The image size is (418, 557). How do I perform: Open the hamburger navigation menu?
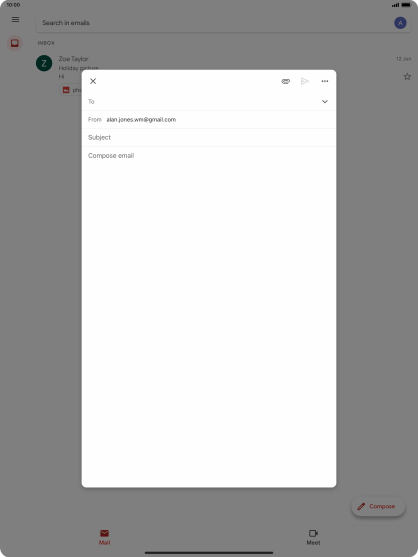(16, 20)
